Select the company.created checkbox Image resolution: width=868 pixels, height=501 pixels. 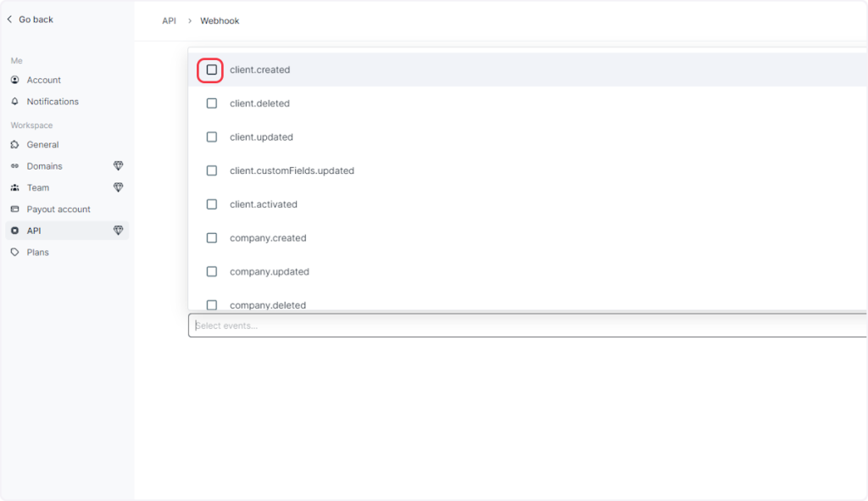click(212, 238)
